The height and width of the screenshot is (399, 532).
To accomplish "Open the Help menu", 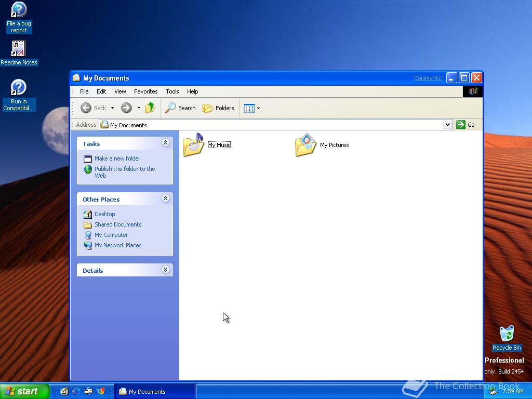I will tap(192, 91).
